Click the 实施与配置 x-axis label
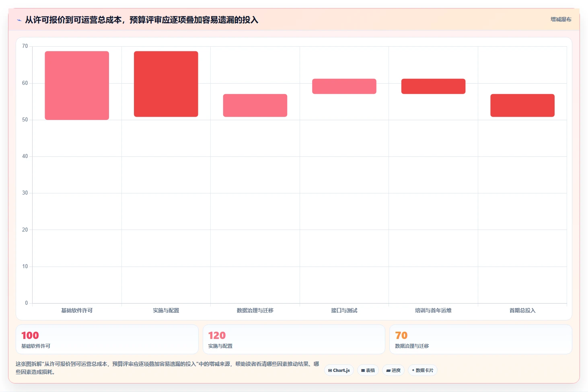The image size is (588, 392). [166, 310]
